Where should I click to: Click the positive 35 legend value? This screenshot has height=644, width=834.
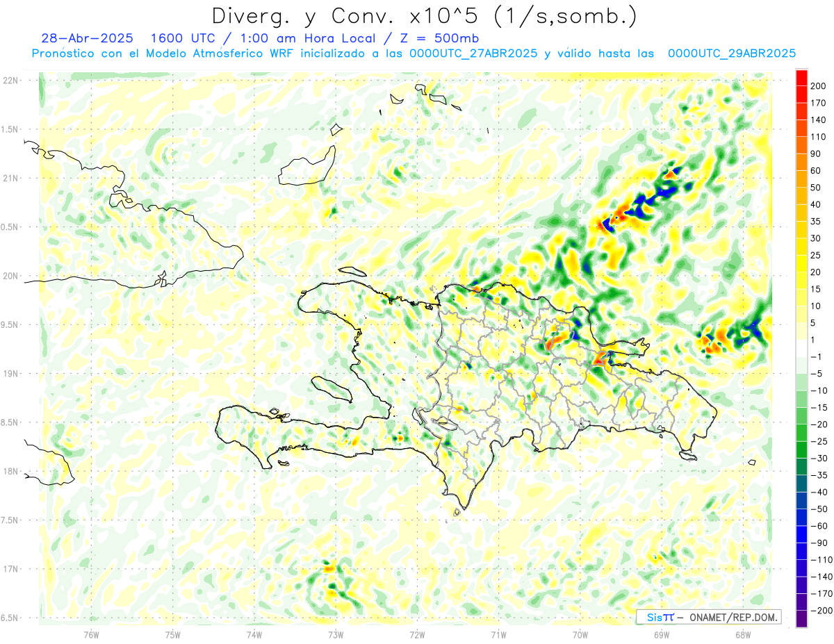click(x=817, y=221)
